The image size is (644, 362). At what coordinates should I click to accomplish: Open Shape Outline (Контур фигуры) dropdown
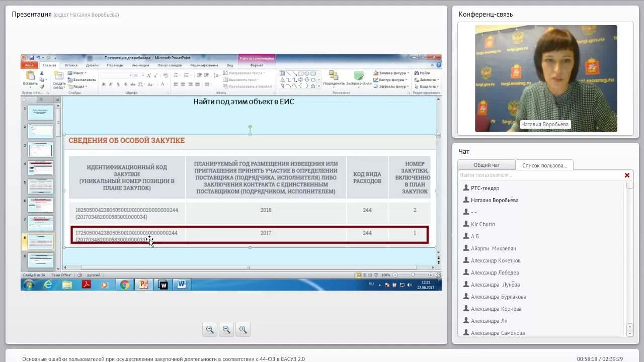click(x=390, y=80)
